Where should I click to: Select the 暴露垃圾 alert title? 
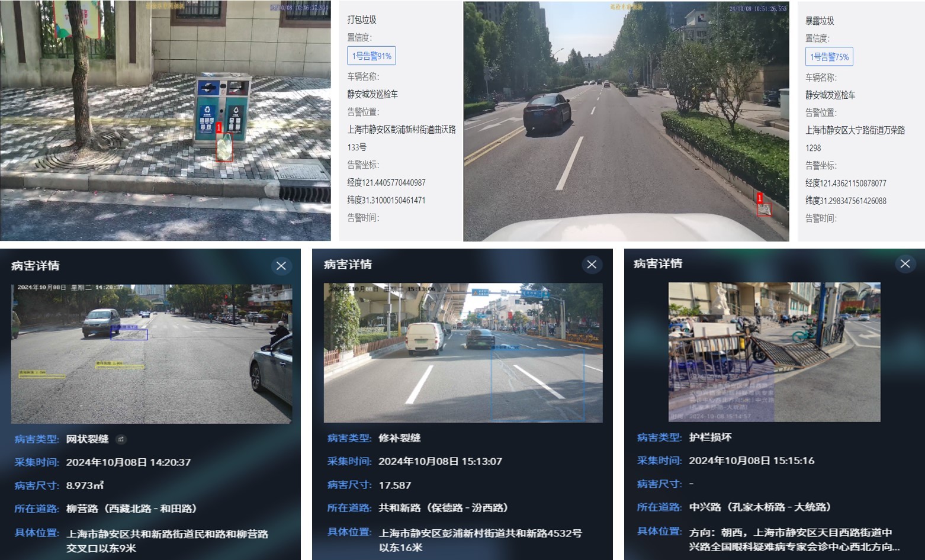pyautogui.click(x=820, y=21)
